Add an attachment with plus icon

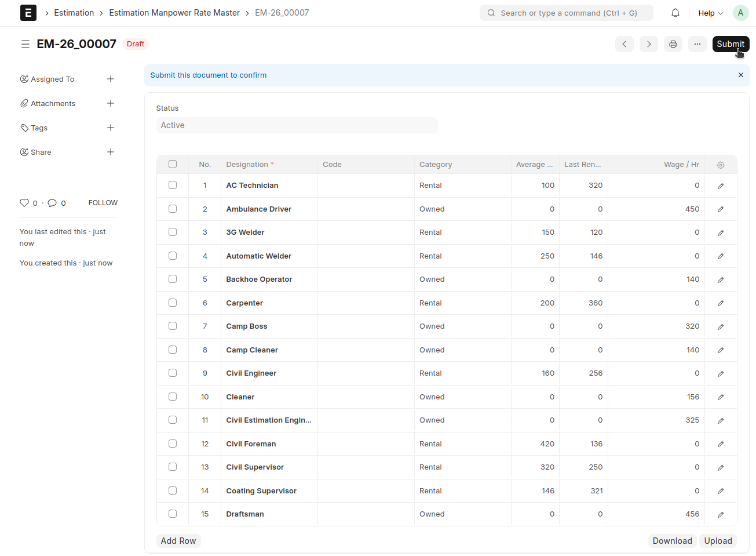point(111,103)
